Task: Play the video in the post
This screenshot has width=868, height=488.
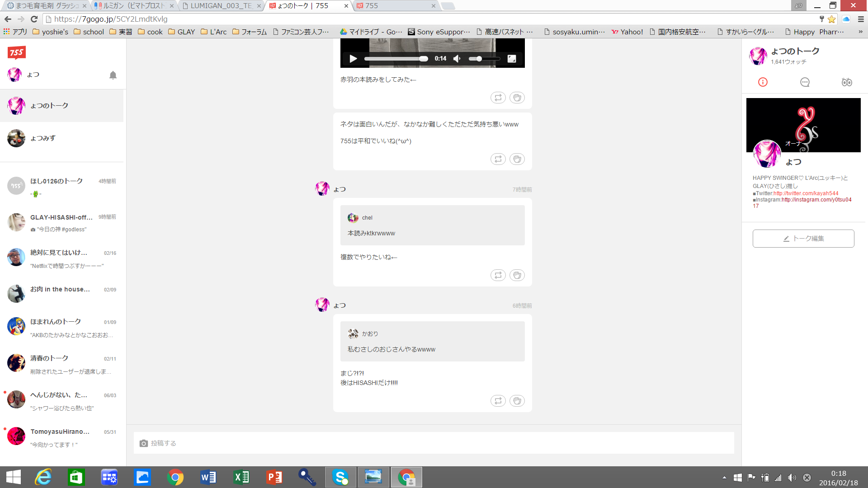Action: point(353,59)
